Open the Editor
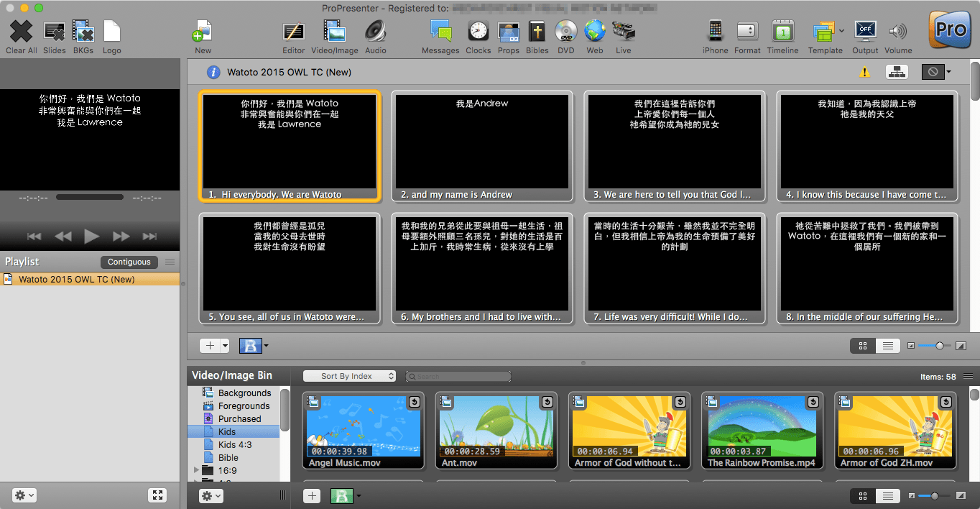The width and height of the screenshot is (980, 509). point(293,32)
